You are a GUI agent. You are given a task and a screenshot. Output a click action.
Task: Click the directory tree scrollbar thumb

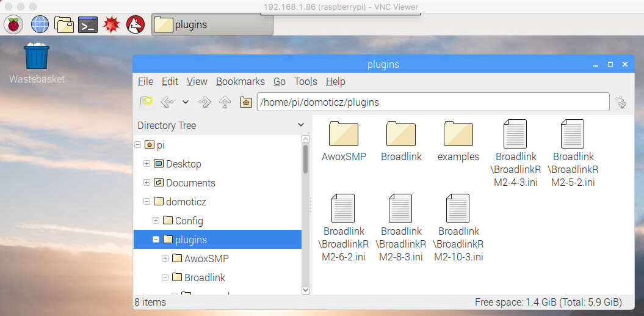pyautogui.click(x=305, y=159)
